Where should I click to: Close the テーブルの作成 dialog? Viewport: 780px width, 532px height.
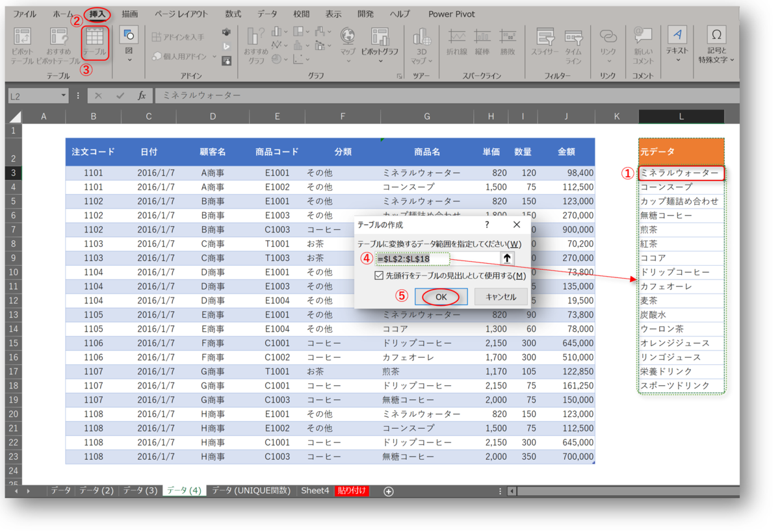point(517,225)
